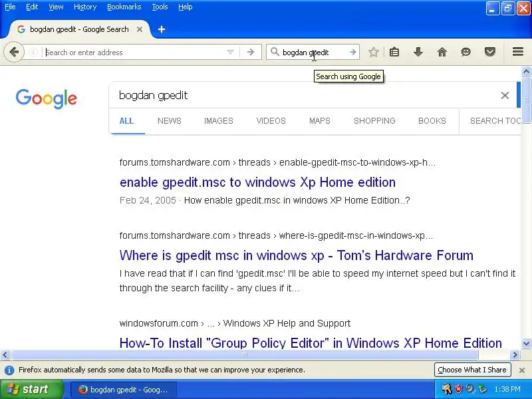Click the keys tray icon in system tray

click(x=447, y=389)
